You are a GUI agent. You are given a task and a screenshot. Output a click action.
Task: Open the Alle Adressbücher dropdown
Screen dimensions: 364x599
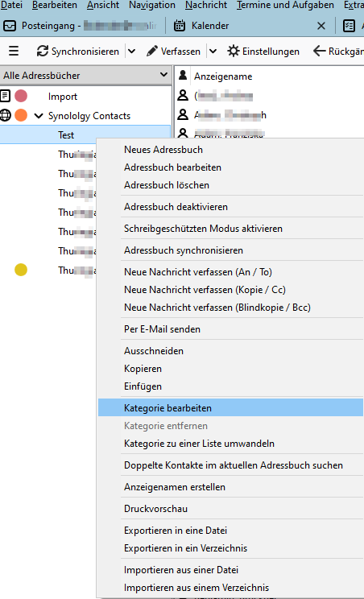pos(85,75)
